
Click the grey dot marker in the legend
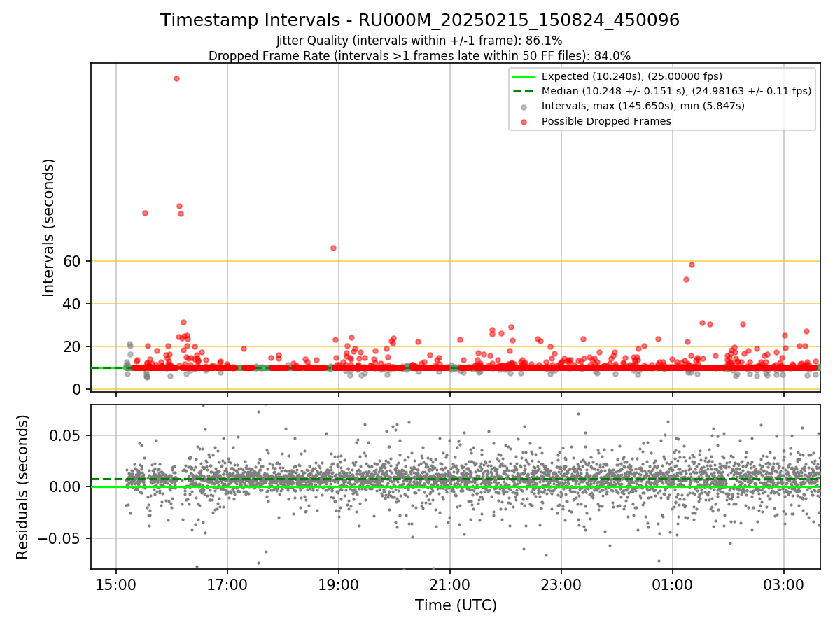pyautogui.click(x=524, y=106)
